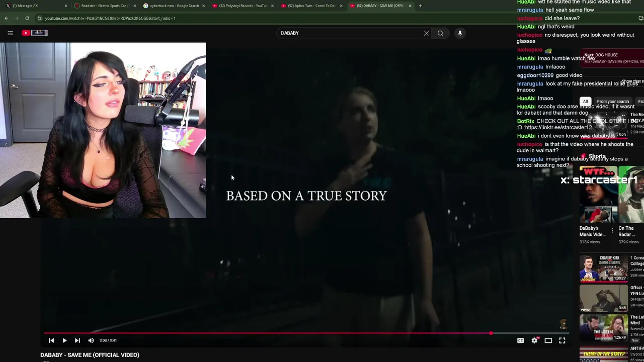
Task: Clear the DABABY search text
Action: 427,33
